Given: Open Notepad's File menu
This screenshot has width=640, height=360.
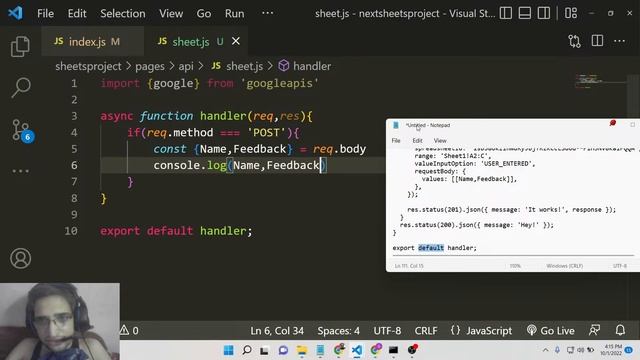Looking at the screenshot, I should pos(396,140).
